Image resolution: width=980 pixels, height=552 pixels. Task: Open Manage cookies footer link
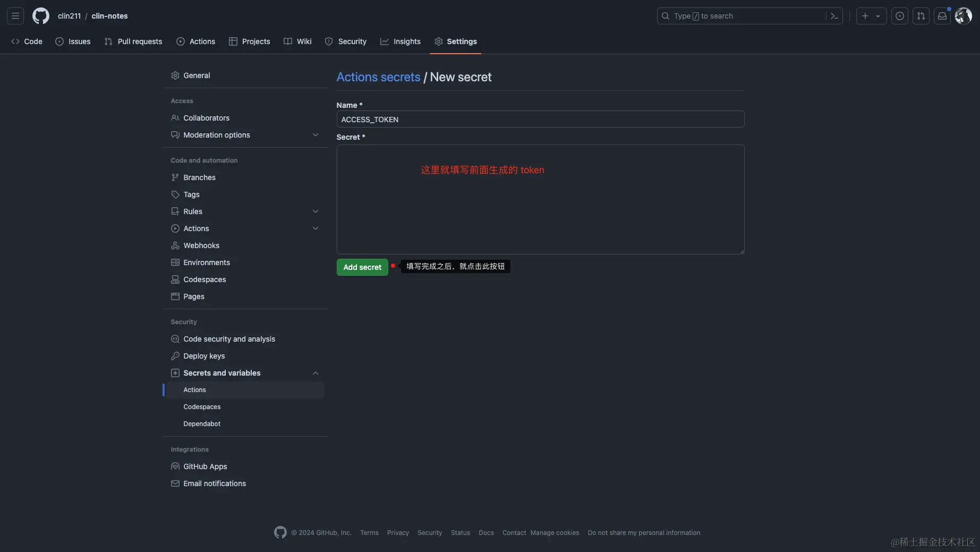click(x=555, y=533)
